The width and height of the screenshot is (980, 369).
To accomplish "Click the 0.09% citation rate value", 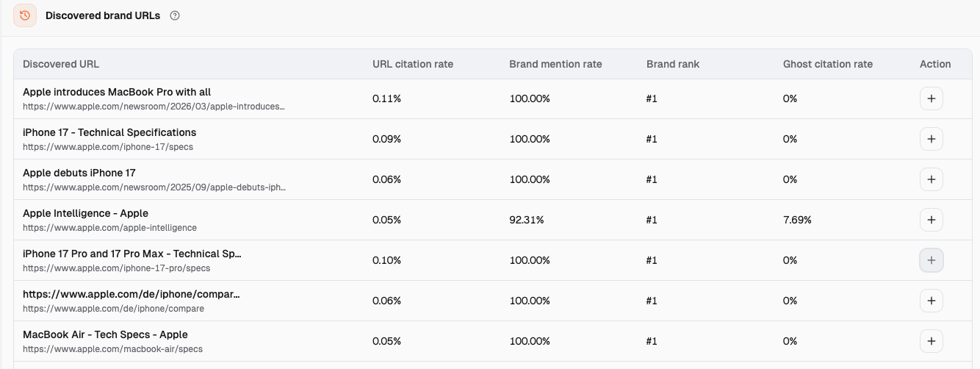I will [387, 139].
